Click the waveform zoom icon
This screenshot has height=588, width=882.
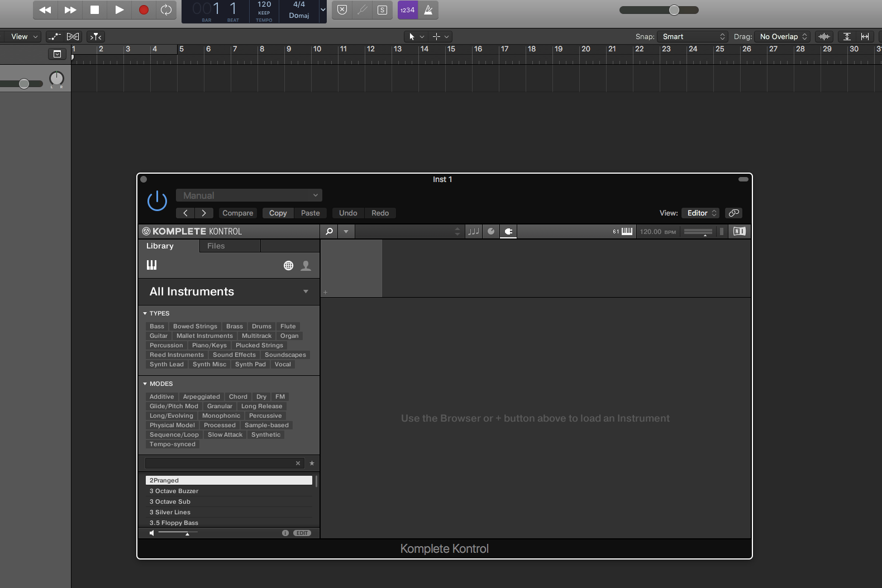824,36
